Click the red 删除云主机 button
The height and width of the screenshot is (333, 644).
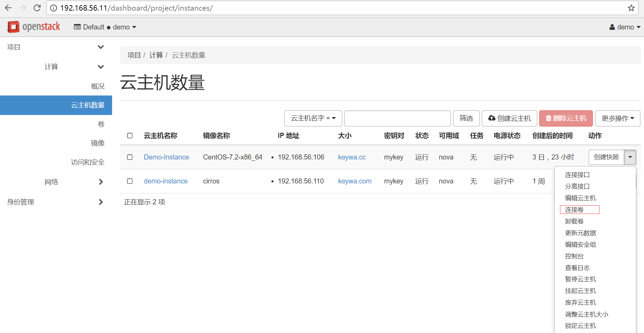click(x=566, y=118)
